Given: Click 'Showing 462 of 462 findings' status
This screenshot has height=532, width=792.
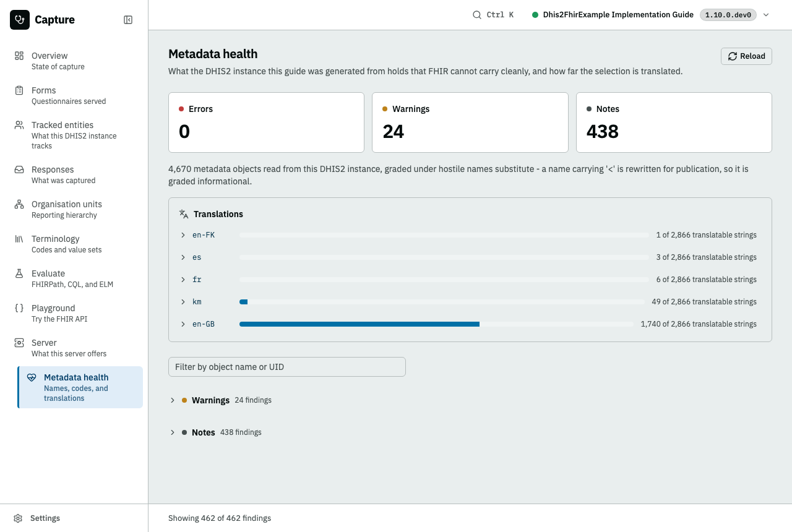Looking at the screenshot, I should coord(220,518).
